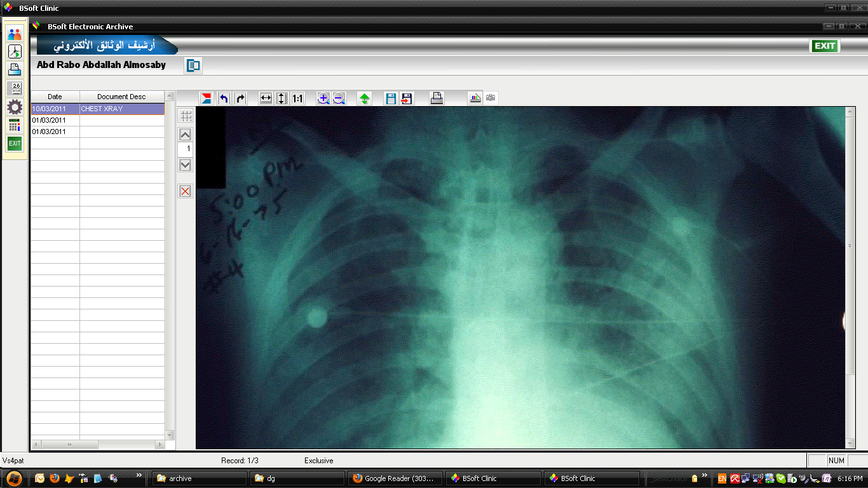Click document list scroll down arrow
Image resolution: width=868 pixels, height=488 pixels.
pos(170,435)
